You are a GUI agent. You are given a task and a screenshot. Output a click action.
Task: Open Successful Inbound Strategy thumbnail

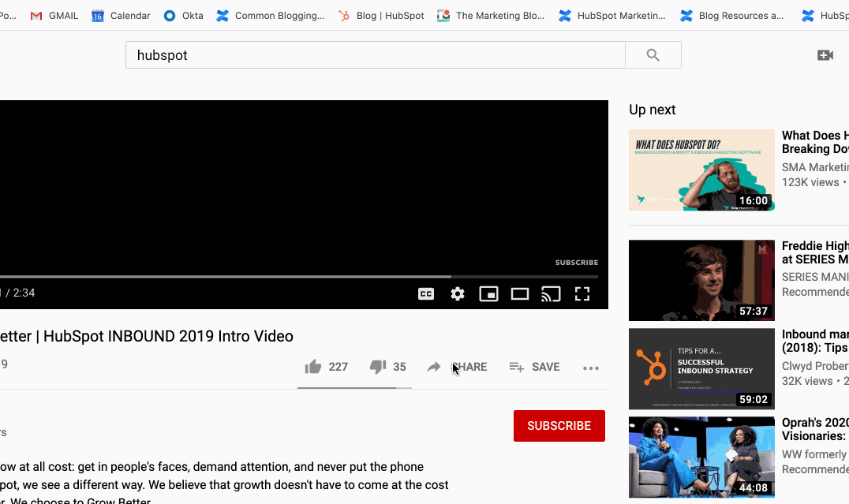(701, 368)
